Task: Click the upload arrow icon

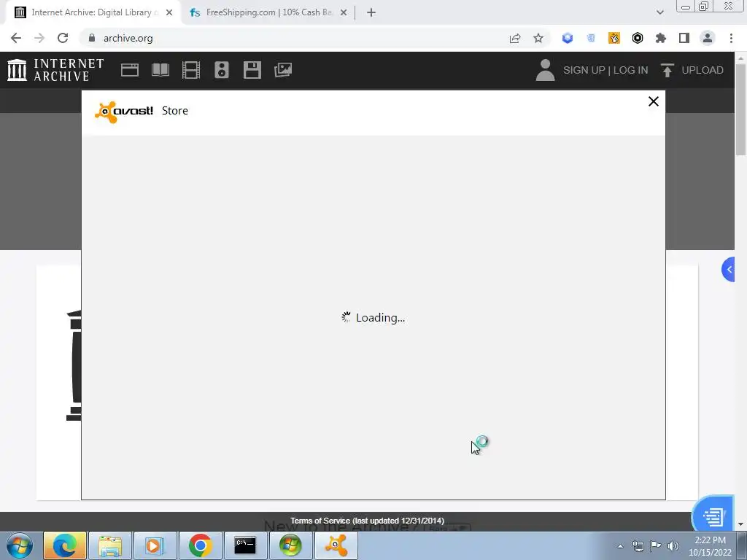Action: (x=667, y=70)
